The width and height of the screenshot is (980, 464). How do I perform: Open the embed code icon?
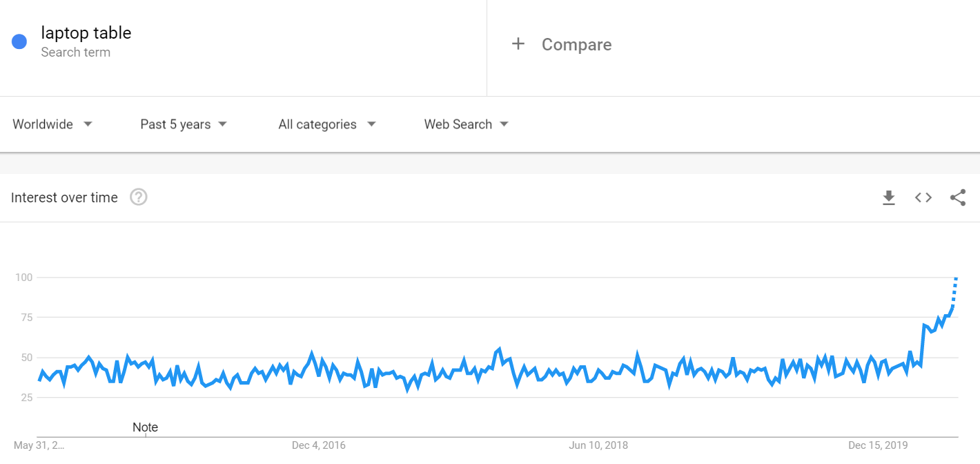point(923,197)
